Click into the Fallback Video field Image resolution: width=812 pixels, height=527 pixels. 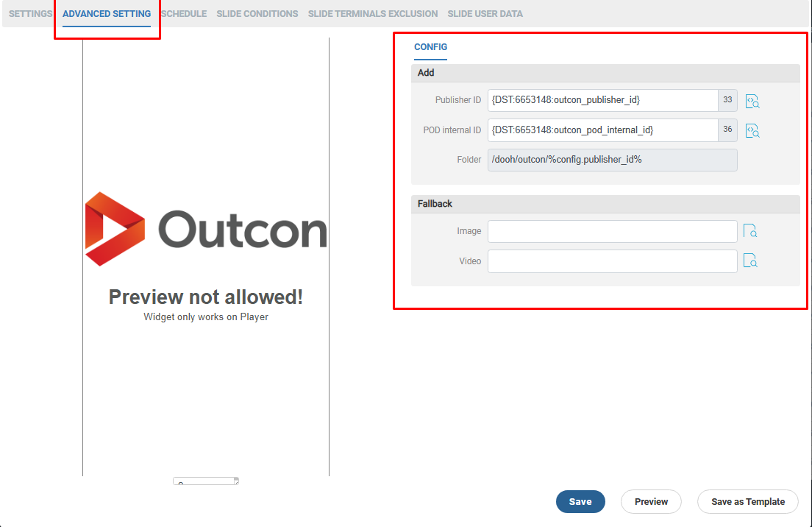[612, 261]
